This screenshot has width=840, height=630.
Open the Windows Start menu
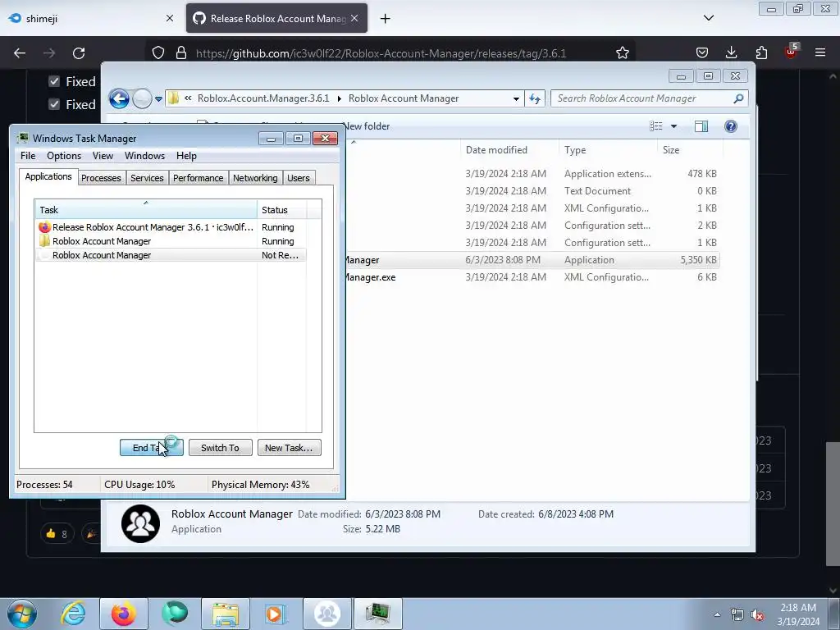coord(22,614)
